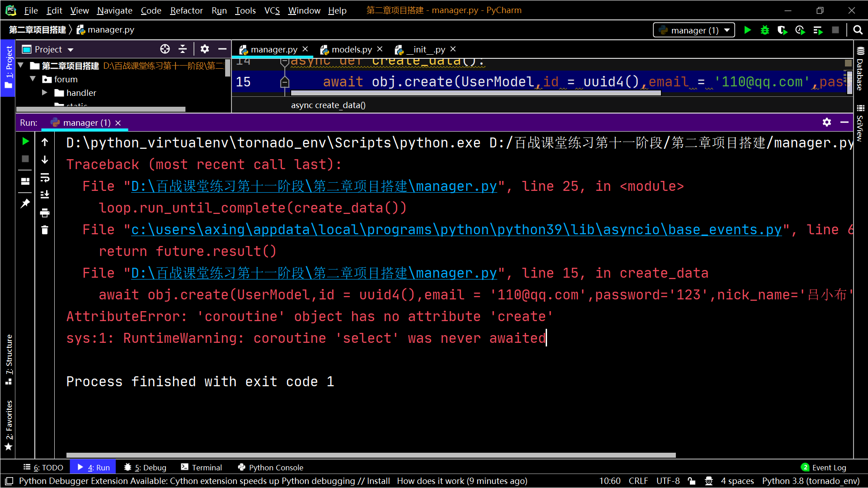
Task: Switch interpreter Python 3.8 (tornado_env)
Action: pos(811,481)
